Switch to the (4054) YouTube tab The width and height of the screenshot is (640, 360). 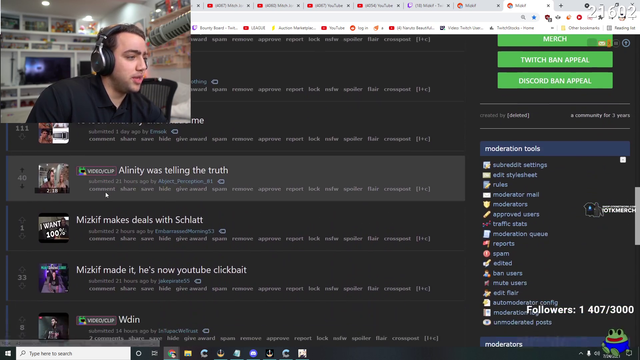[378, 6]
